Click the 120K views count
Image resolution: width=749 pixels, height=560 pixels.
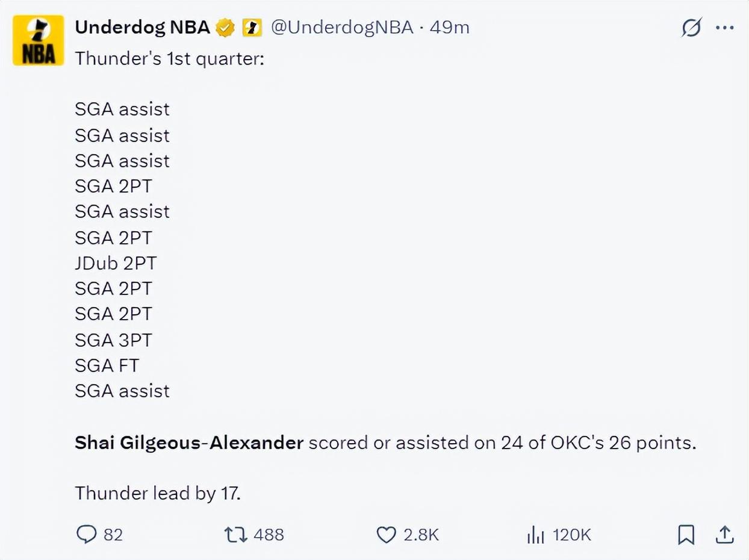(x=572, y=534)
